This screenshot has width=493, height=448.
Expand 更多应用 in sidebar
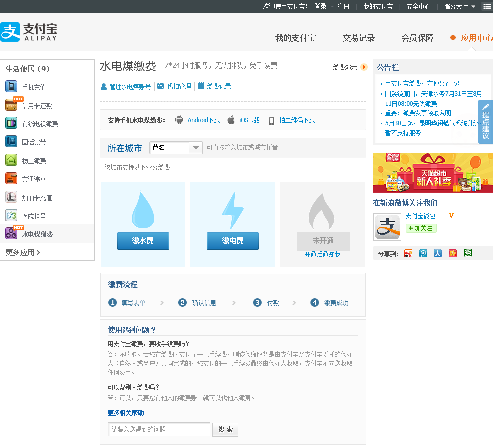(x=23, y=252)
